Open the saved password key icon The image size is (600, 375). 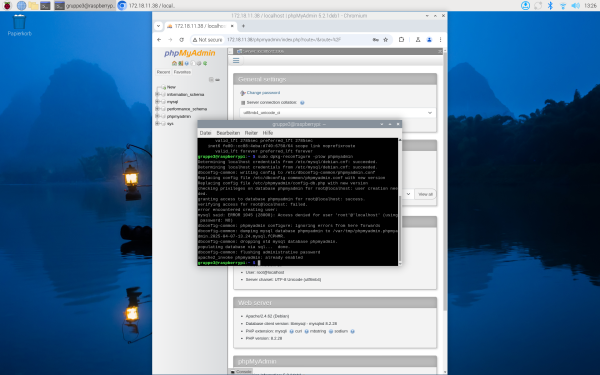pos(376,39)
